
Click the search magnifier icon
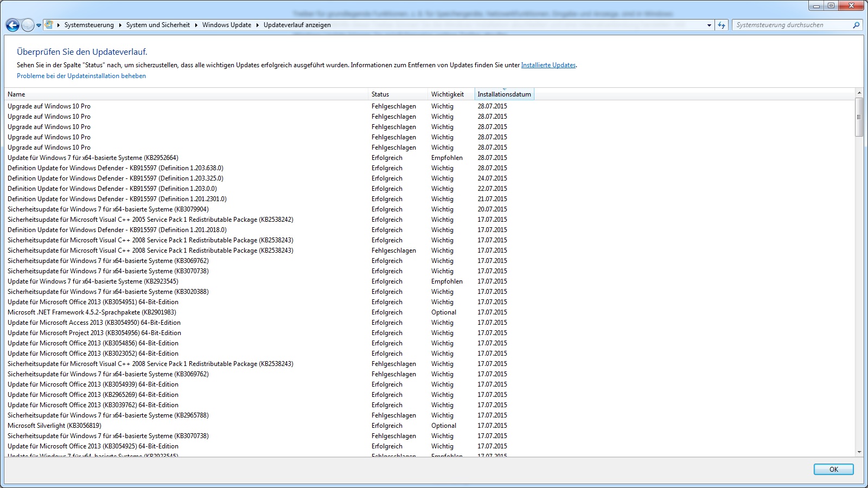click(856, 25)
